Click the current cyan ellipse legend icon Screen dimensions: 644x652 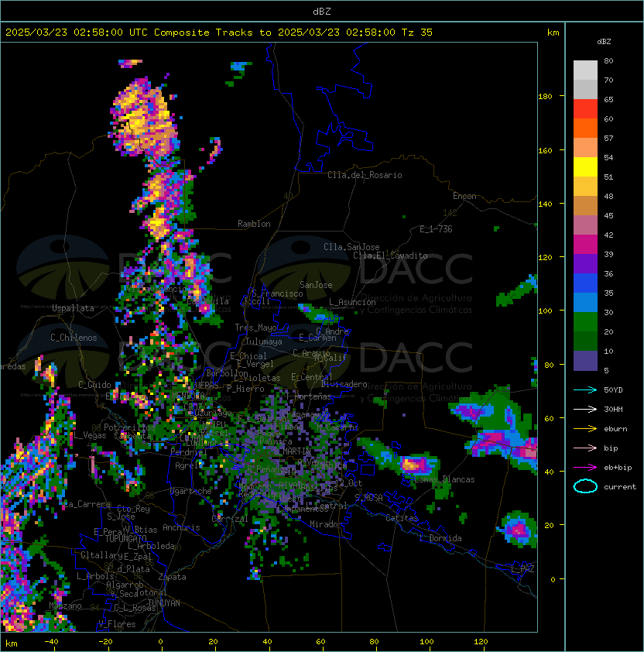pyautogui.click(x=585, y=486)
